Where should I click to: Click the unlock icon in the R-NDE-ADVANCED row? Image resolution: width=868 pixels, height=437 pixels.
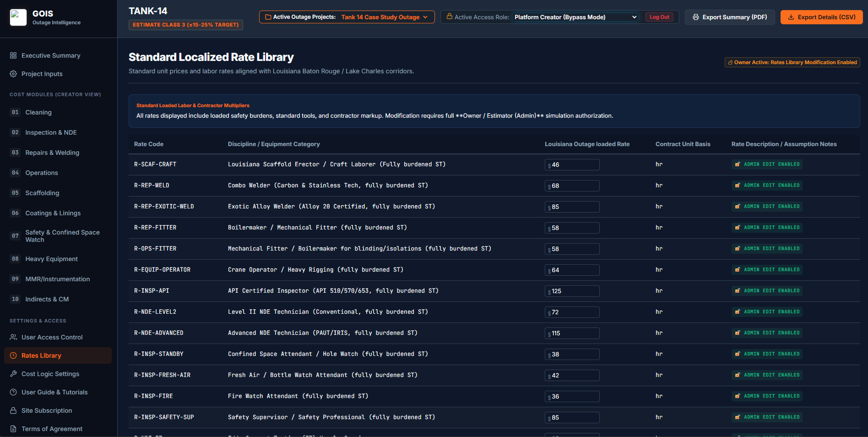point(738,333)
